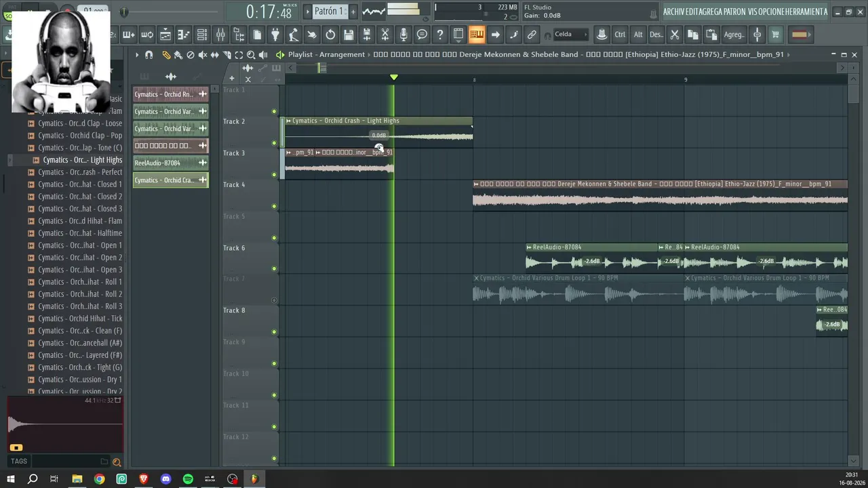The height and width of the screenshot is (488, 868).
Task: Open the Channel rack toolbar button
Action: [x=202, y=35]
